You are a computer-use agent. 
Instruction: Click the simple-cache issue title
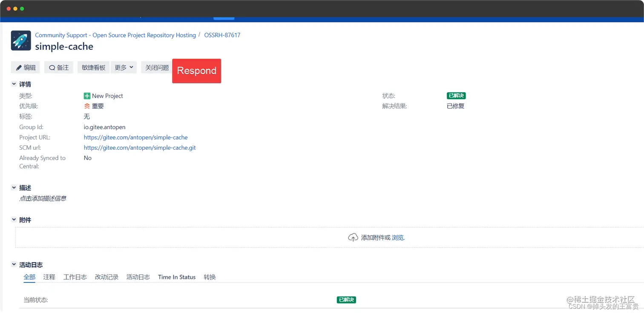click(x=64, y=46)
